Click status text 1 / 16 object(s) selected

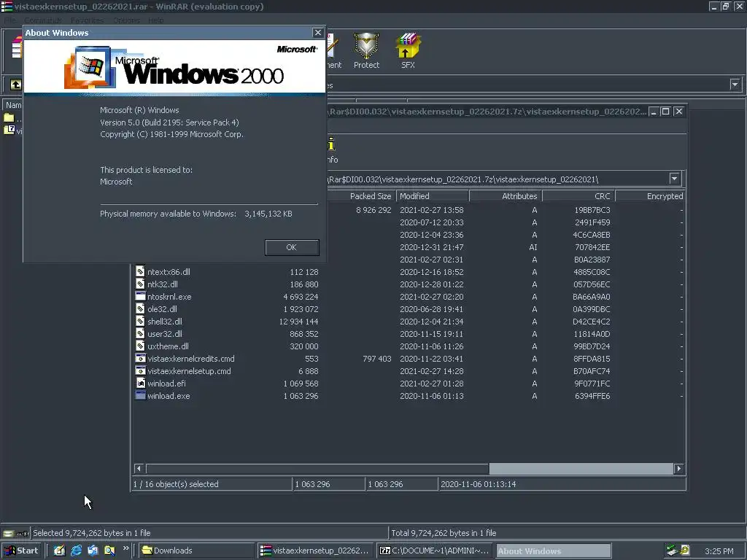[176, 484]
